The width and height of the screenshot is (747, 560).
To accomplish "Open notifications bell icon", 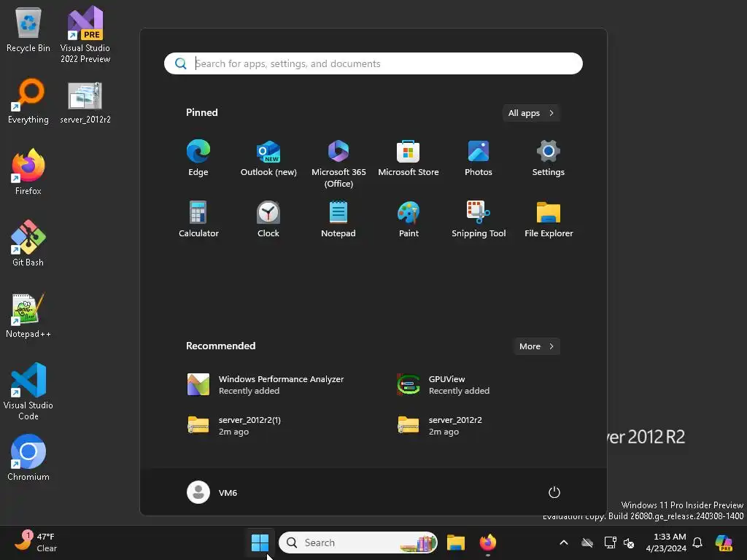I will [697, 542].
